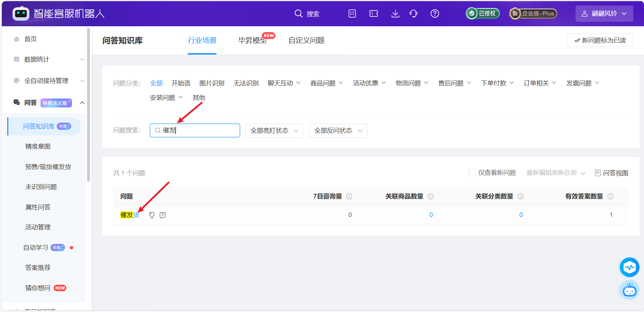This screenshot has height=312, width=644.
Task: Expand the 聊天互动 category dropdown
Action: (284, 83)
